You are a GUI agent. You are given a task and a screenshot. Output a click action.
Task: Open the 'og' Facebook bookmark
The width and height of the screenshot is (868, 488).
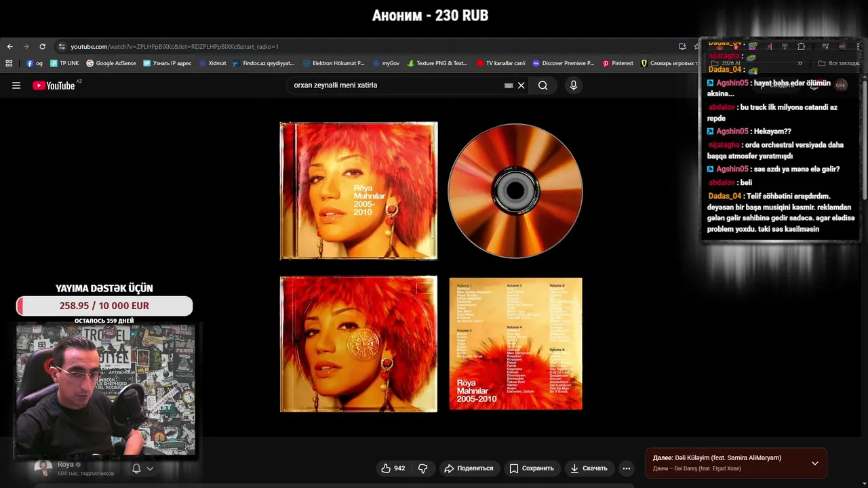coord(35,63)
